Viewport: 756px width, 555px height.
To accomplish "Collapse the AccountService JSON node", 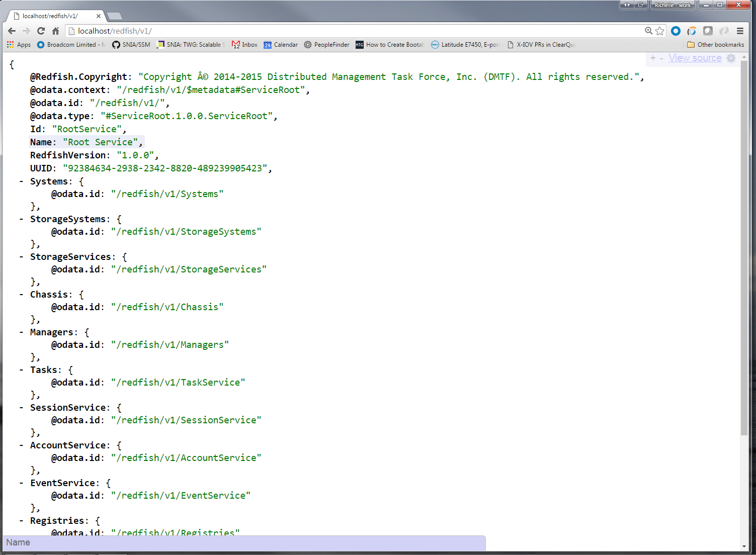I will tap(21, 445).
